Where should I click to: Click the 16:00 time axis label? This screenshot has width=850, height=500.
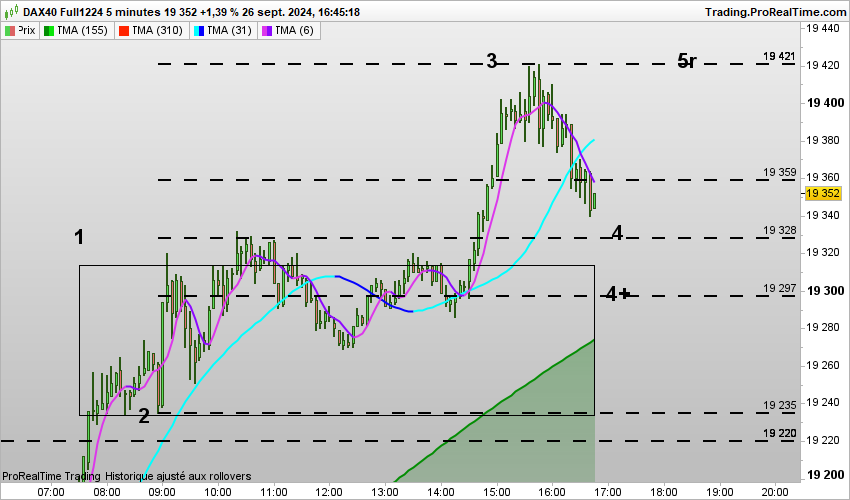[x=552, y=492]
